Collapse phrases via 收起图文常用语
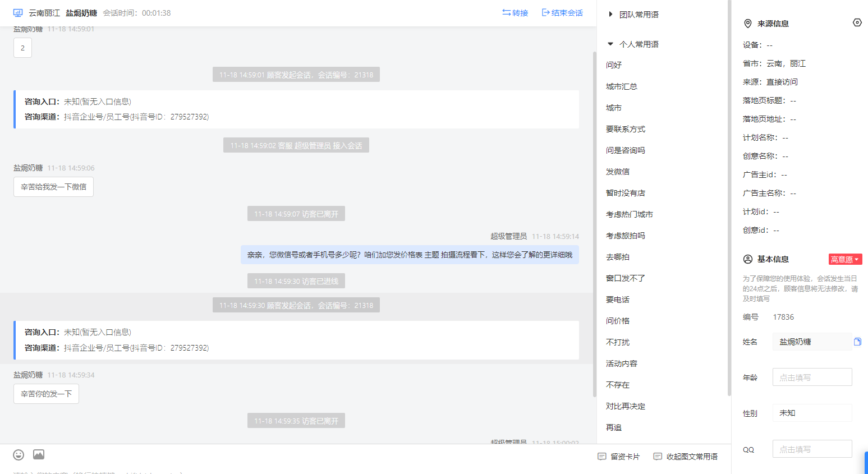868x474 pixels. tap(685, 457)
